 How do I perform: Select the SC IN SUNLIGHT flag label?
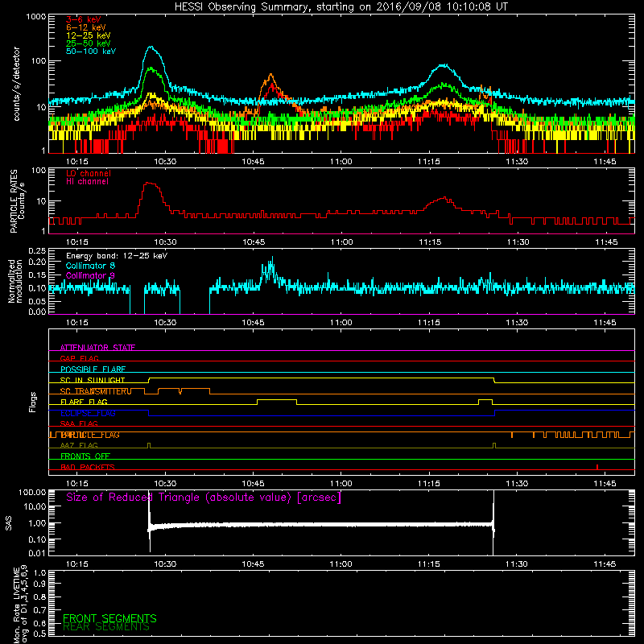pos(93,380)
